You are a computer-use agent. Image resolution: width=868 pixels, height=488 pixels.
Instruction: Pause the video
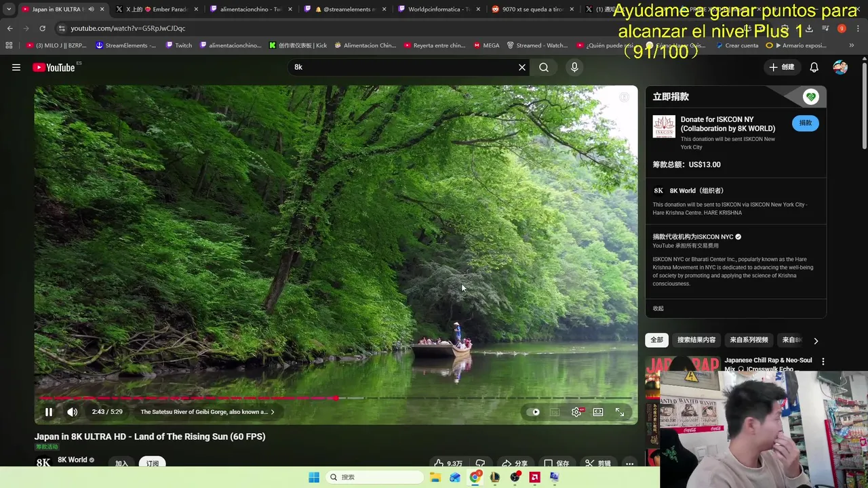pyautogui.click(x=49, y=412)
